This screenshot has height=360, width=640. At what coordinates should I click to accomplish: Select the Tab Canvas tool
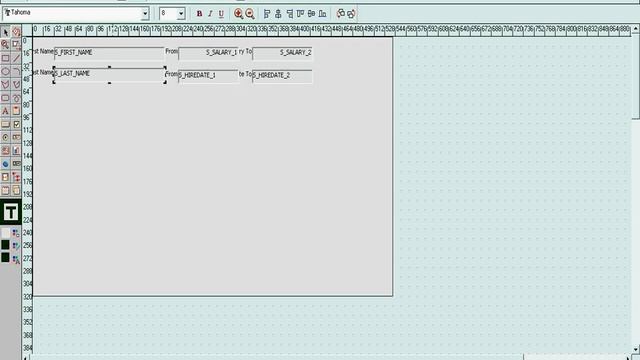pos(5,190)
